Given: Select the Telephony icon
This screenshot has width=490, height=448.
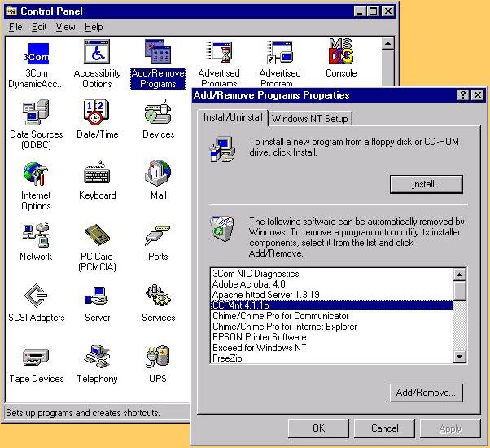Looking at the screenshot, I should [97, 356].
